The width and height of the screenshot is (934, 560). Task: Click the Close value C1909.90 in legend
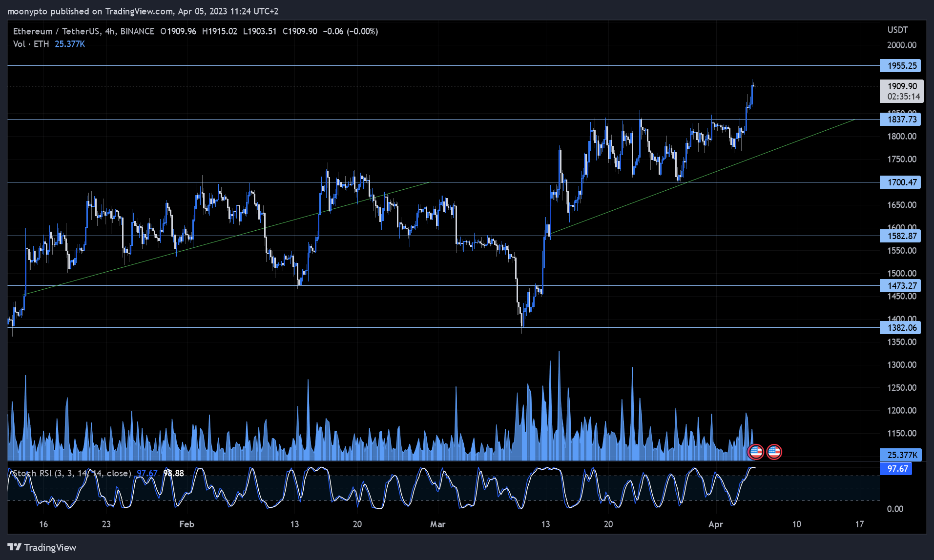(x=300, y=31)
